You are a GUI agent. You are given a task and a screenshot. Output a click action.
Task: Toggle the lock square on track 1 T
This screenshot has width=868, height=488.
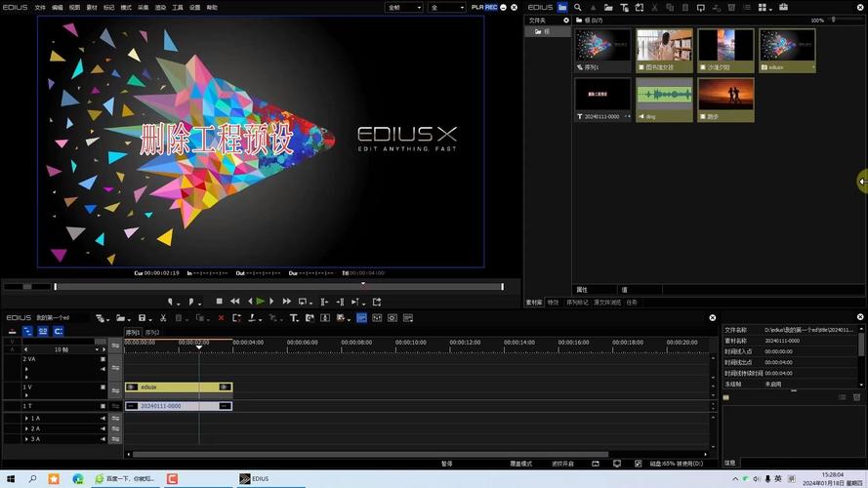[103, 406]
